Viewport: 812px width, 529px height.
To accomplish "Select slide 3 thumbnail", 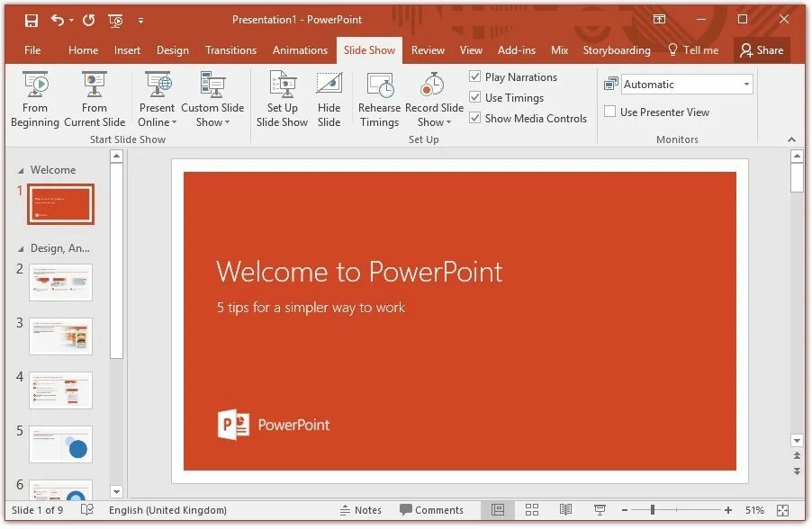I will pyautogui.click(x=60, y=336).
